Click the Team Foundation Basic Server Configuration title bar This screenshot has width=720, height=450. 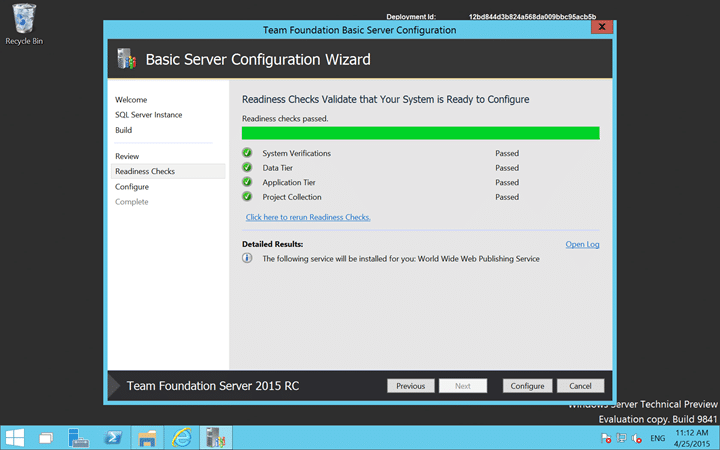pyautogui.click(x=359, y=30)
